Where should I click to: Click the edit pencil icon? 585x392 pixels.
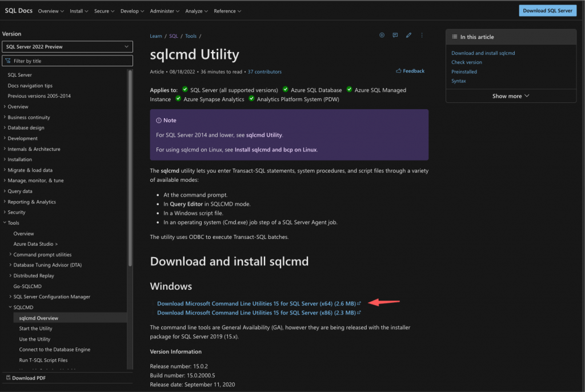coord(408,35)
